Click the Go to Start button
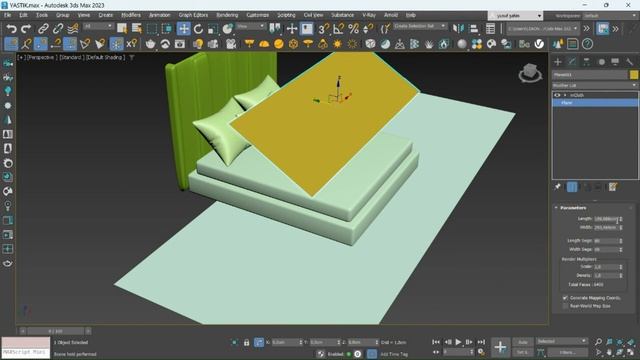Screen dimensions: 640x360 [x=436, y=342]
